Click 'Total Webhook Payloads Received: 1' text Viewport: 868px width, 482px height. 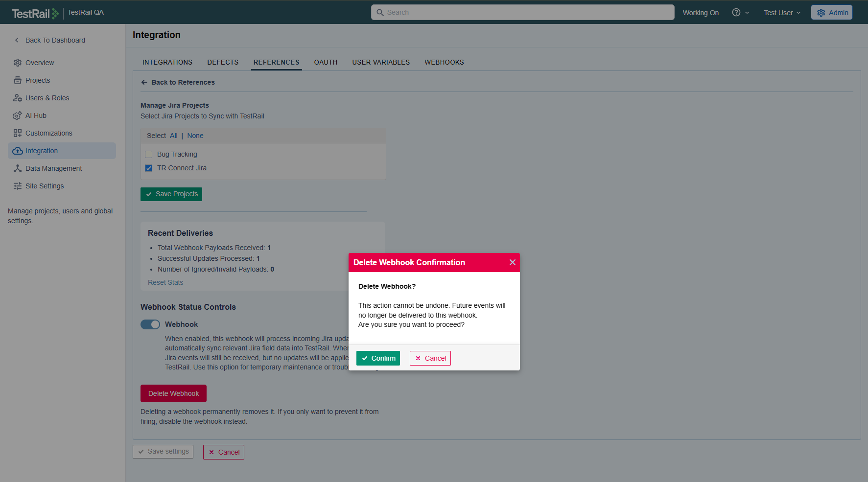pos(214,248)
